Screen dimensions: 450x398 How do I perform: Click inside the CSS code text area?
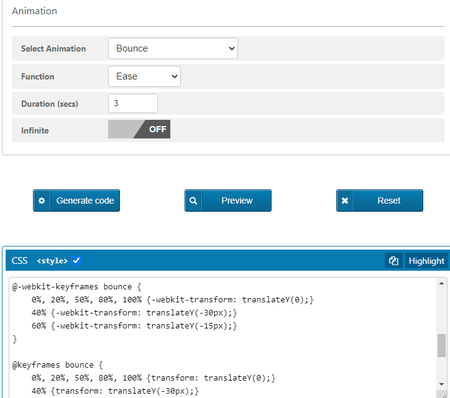(x=223, y=337)
